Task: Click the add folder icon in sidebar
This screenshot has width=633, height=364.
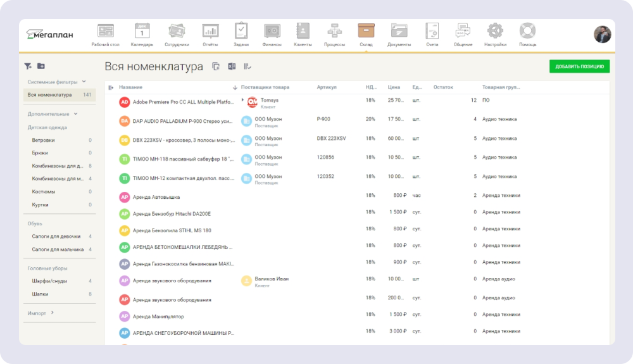Action: 41,66
